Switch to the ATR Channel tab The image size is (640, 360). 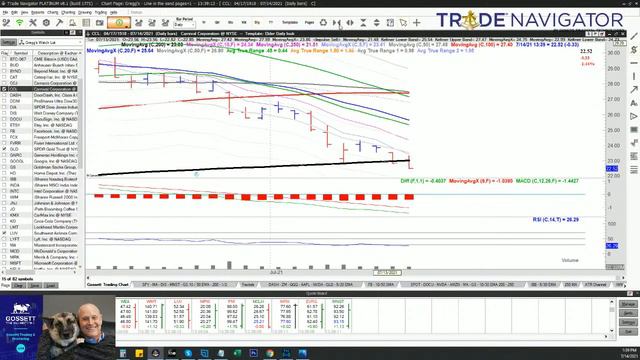[x=596, y=284]
